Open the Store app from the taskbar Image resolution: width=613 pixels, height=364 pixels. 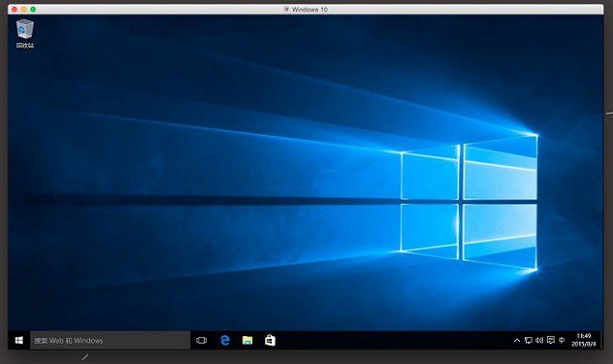pos(270,341)
